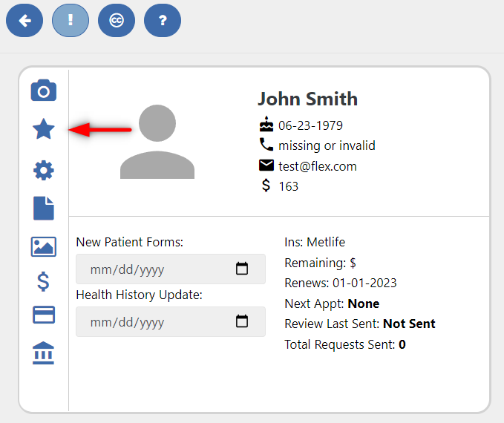Open the gear settings icon
Screen dimensions: 504x423
coord(43,171)
